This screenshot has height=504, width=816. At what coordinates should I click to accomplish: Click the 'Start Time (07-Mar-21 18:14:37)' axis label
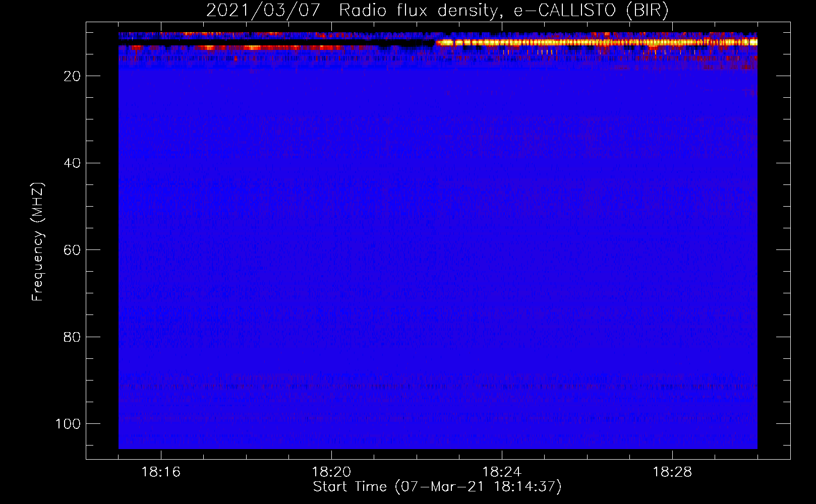point(437,487)
